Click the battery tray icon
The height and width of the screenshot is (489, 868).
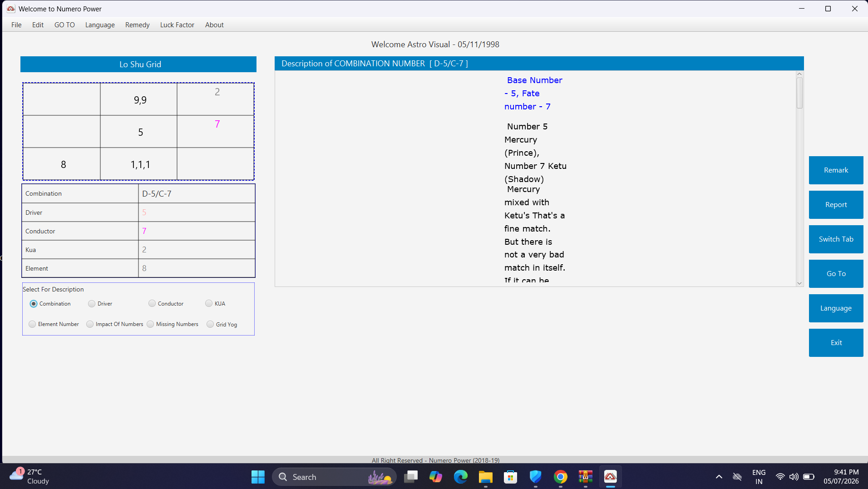point(809,477)
